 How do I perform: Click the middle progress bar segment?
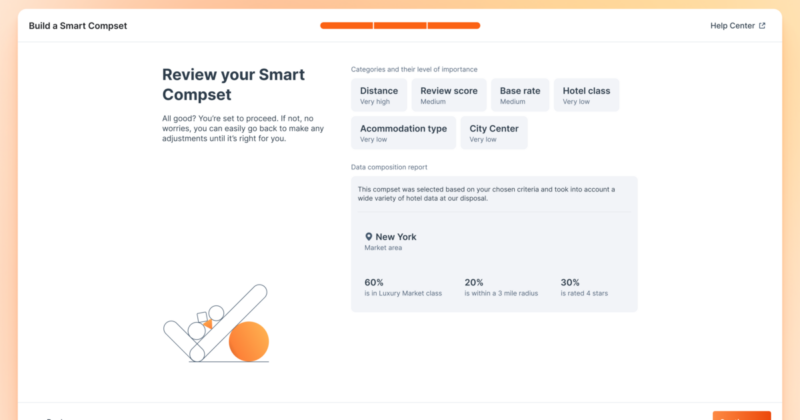(x=400, y=26)
